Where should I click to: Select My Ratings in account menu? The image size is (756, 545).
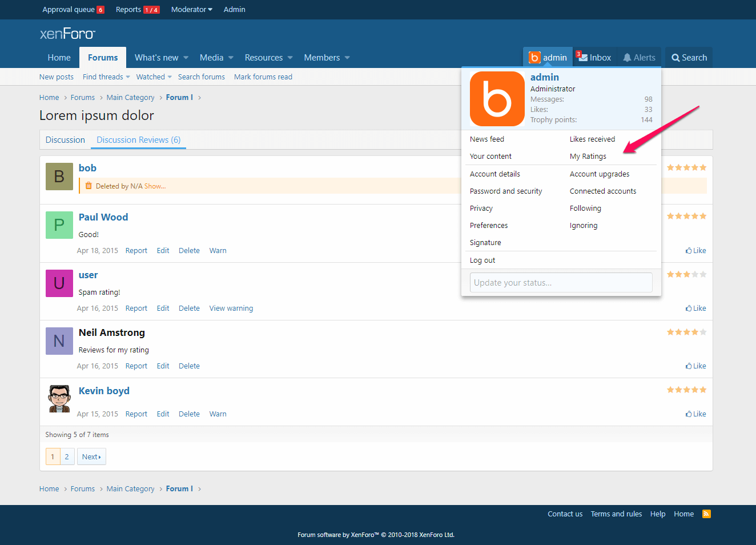click(x=588, y=157)
